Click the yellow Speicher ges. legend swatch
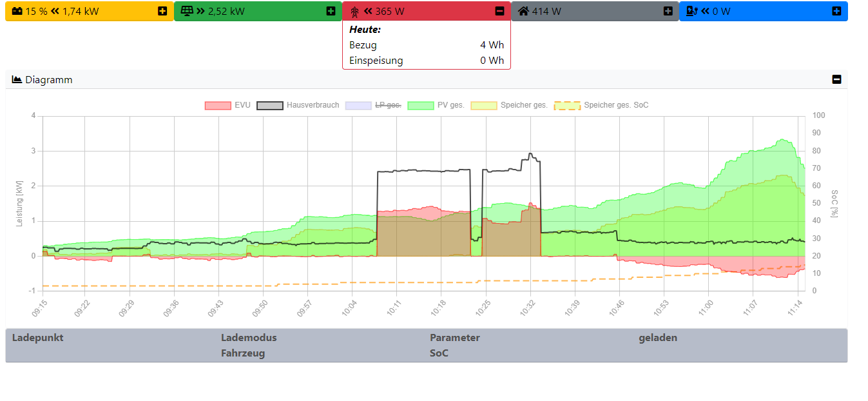 click(x=484, y=105)
